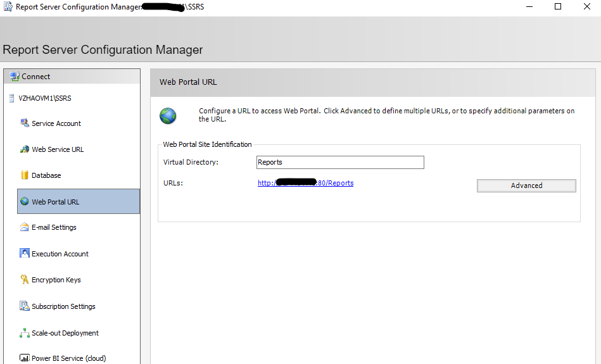Click the server icon beside VZHAOVM1\SSRS
The width and height of the screenshot is (601, 364).
coord(11,98)
